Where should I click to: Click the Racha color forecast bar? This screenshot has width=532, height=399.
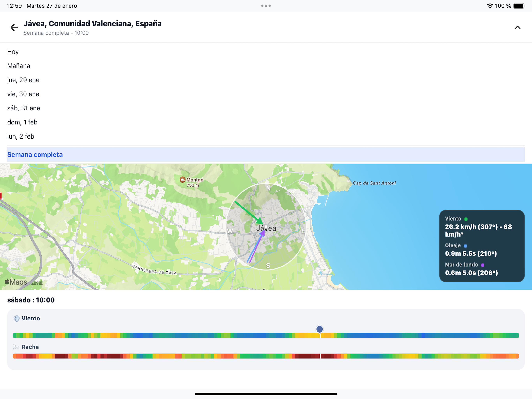point(266,356)
